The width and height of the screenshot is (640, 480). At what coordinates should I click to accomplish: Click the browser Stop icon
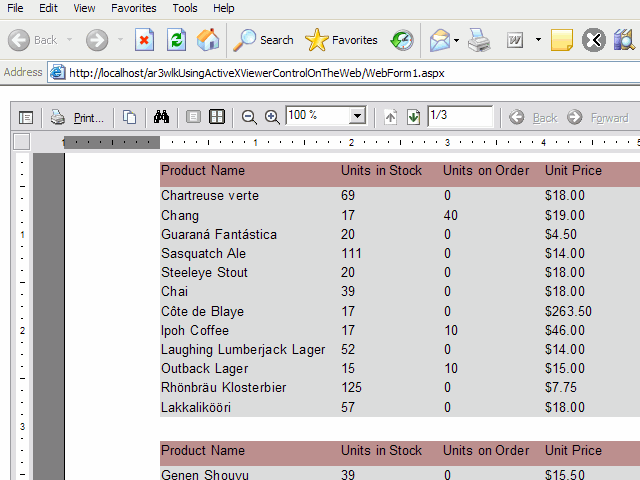tap(144, 40)
